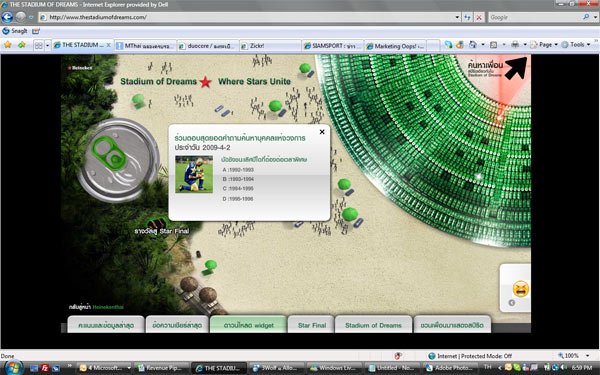Show hidden tray icons arrow
This screenshot has width=600, height=375.
[499, 368]
